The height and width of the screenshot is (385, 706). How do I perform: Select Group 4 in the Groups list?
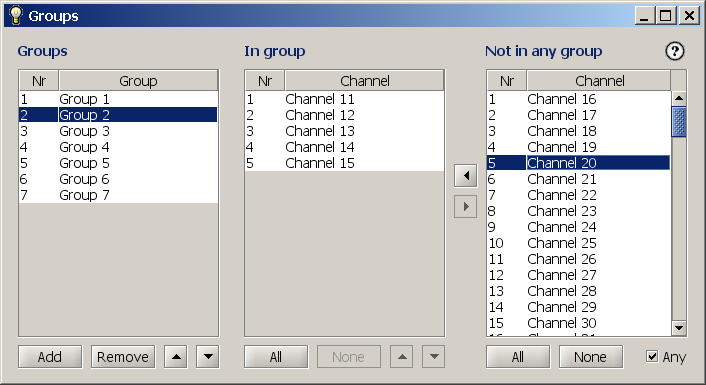(x=118, y=147)
